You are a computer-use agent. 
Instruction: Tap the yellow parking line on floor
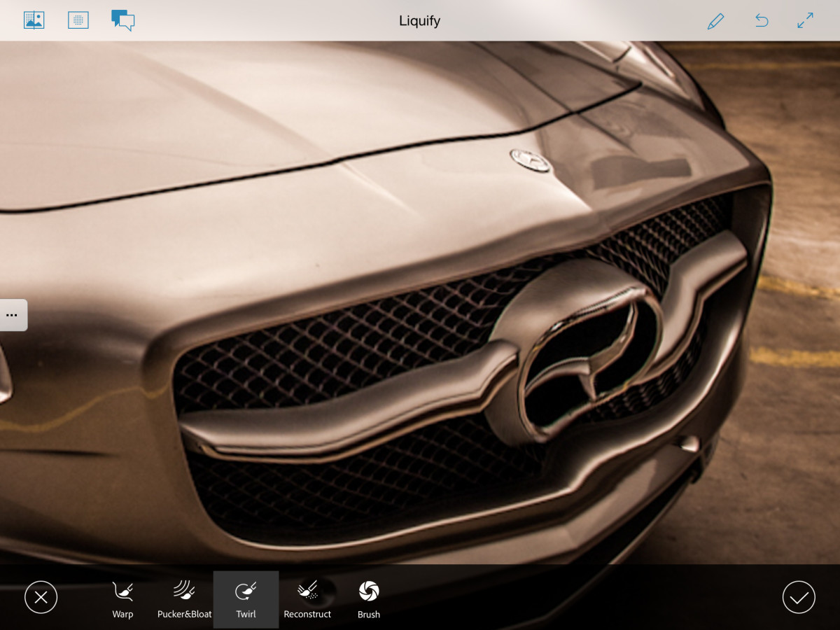pos(798,356)
